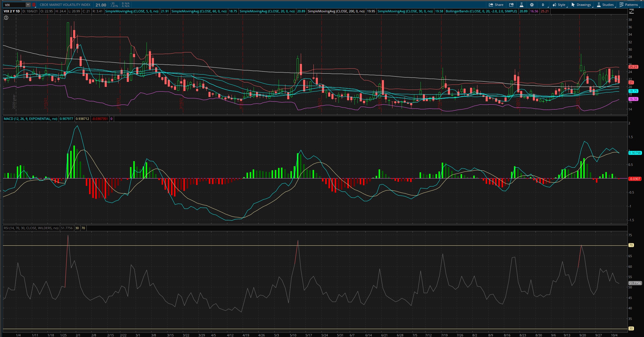Select SimpleMovingAvg (CLOSE, 30, 0, no) label
Viewport: 644px width, 337px height.
pyautogui.click(x=405, y=11)
